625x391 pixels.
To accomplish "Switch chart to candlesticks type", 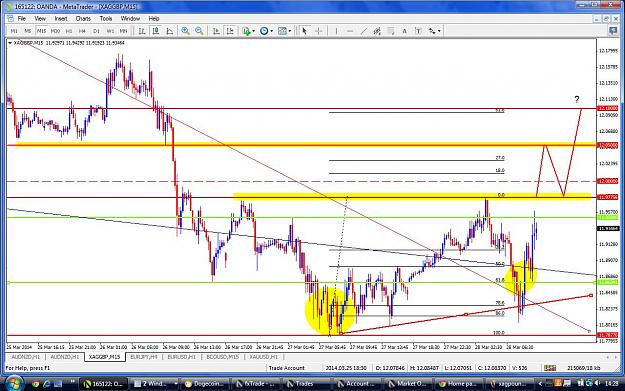I will 156,31.
